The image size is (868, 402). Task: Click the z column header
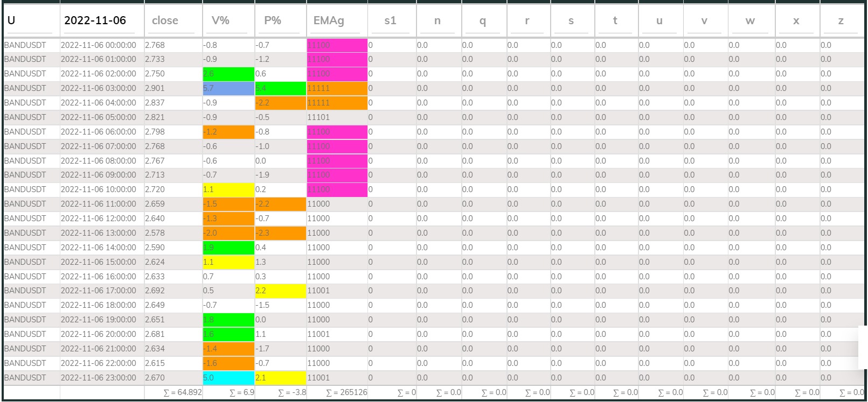(x=842, y=20)
